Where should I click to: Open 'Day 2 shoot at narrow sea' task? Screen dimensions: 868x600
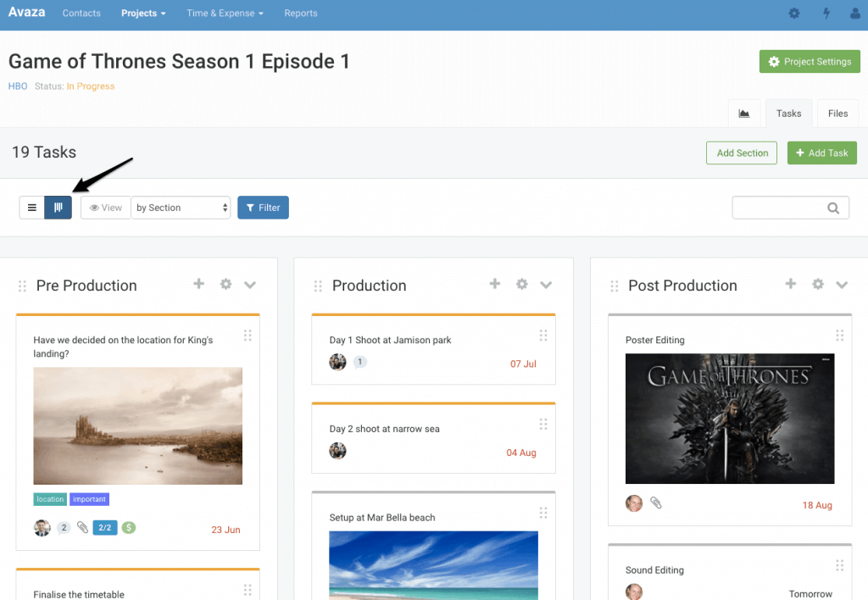pos(384,429)
